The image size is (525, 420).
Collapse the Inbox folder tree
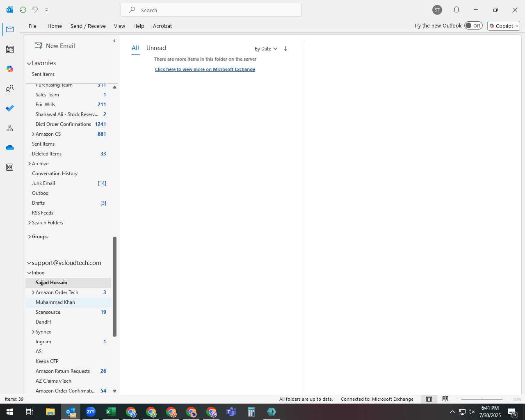coord(29,273)
